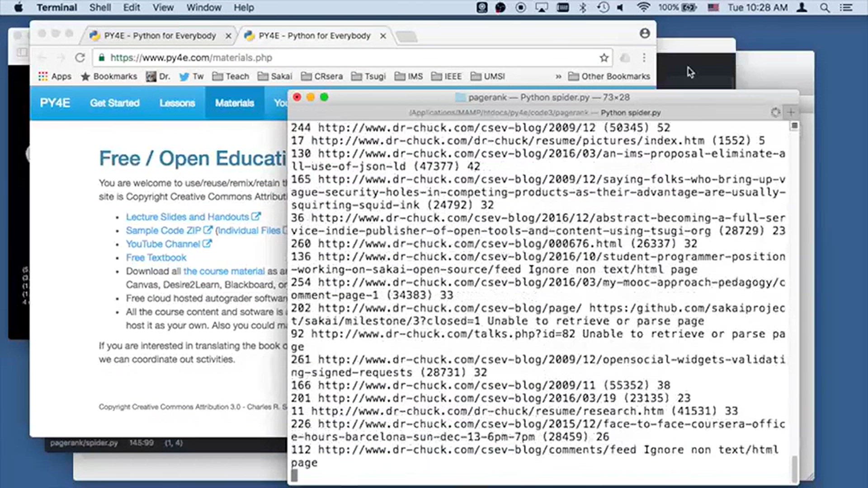Image resolution: width=868 pixels, height=488 pixels.
Task: Switch to the second PY4E browser tab
Action: [314, 36]
